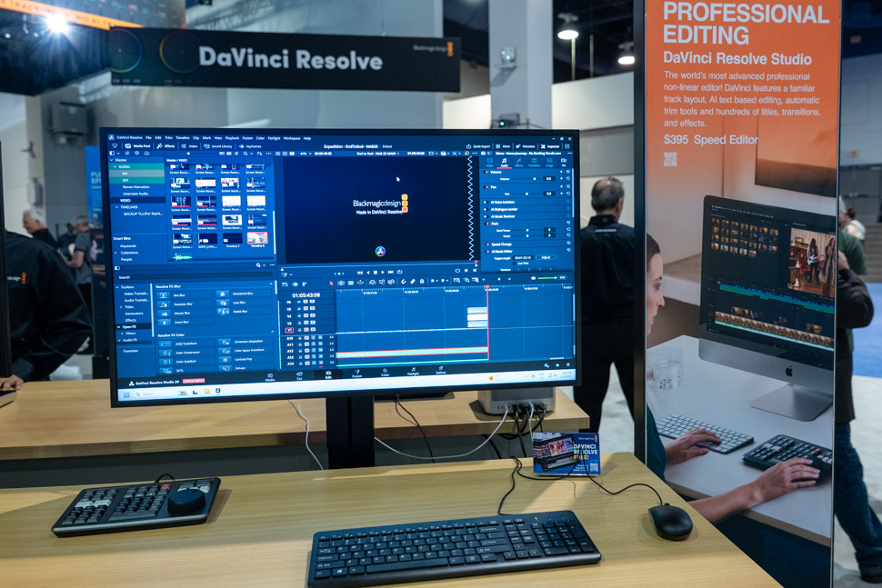
Task: Open the File menu
Action: [x=148, y=138]
